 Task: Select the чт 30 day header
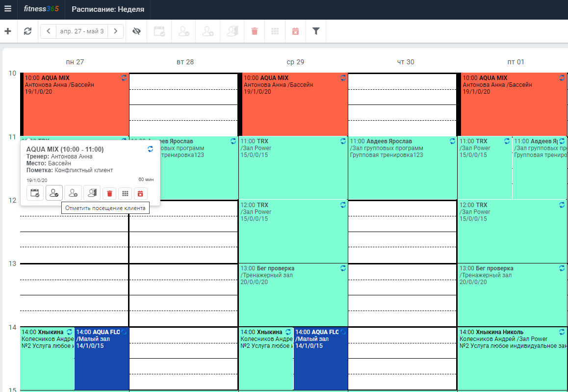coord(405,62)
